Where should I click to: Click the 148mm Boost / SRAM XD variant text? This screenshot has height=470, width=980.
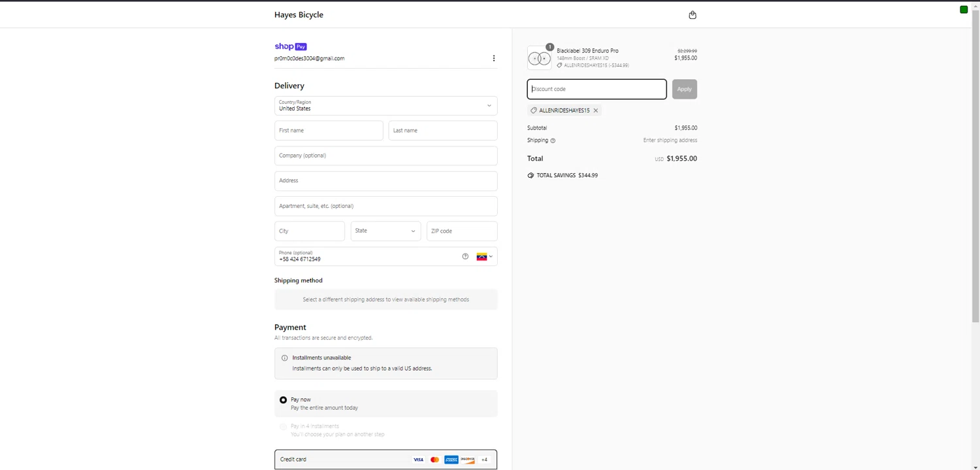[x=583, y=58]
